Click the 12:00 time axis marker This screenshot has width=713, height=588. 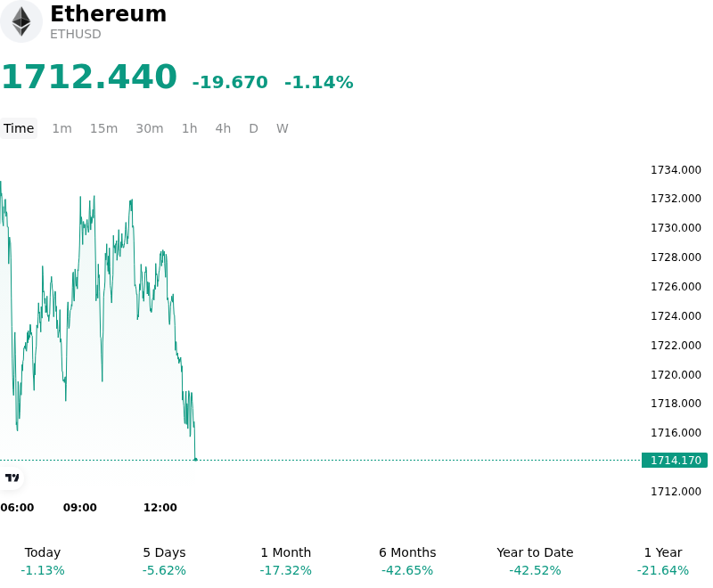click(x=160, y=508)
